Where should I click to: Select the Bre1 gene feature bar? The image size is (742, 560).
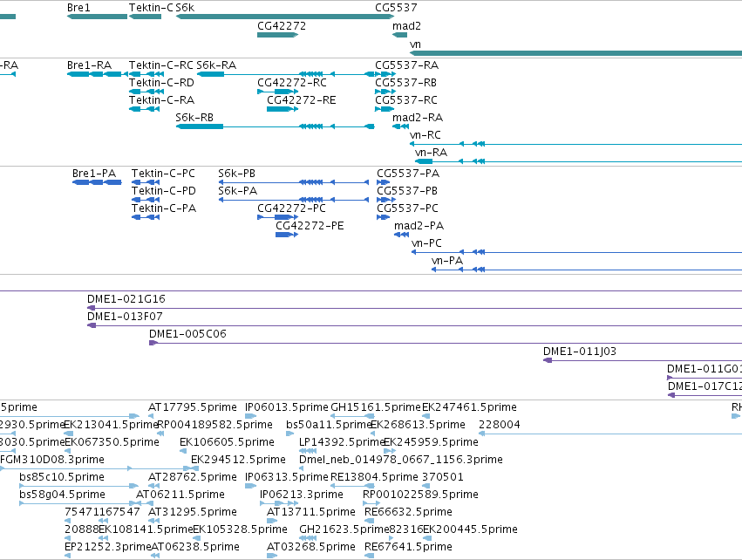pos(97,17)
